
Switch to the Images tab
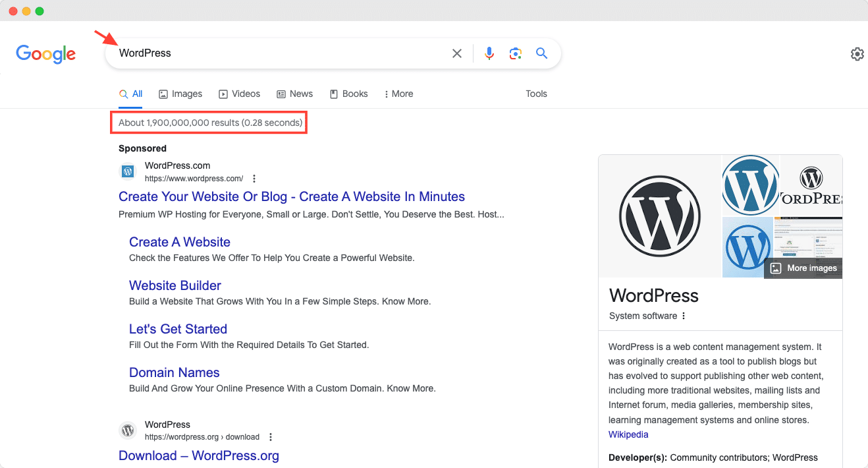(x=180, y=94)
